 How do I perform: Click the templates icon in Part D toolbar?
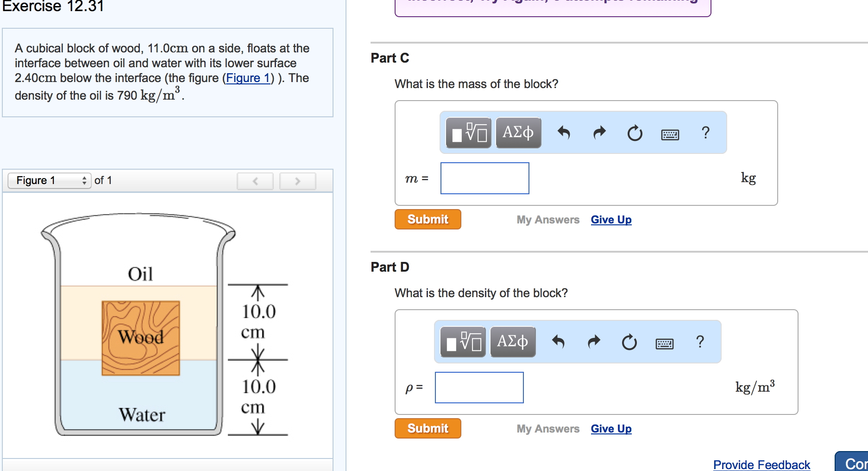coord(463,342)
